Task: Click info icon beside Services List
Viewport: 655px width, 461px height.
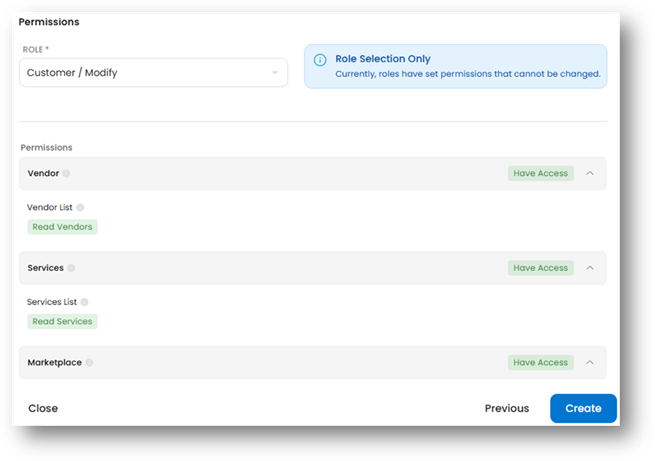Action: click(84, 302)
